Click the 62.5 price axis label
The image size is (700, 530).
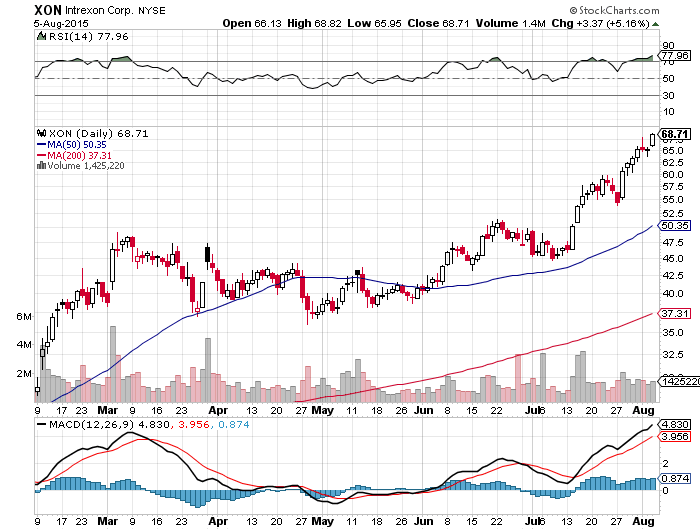click(x=673, y=163)
